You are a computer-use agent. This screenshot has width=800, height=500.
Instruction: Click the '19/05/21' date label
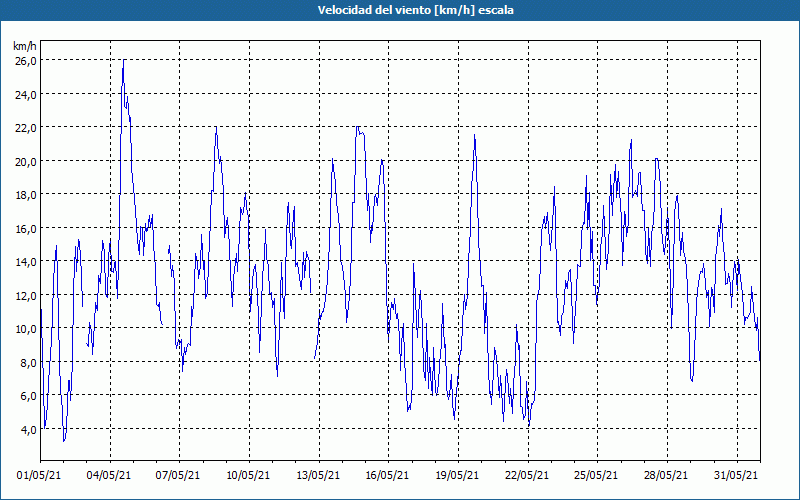click(457, 475)
